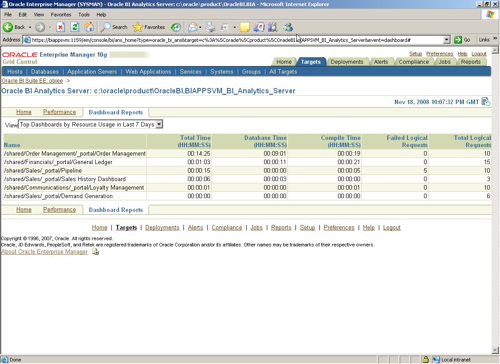This screenshot has width=500, height=364.
Task: Select the All Targets subtab
Action: pyautogui.click(x=283, y=72)
